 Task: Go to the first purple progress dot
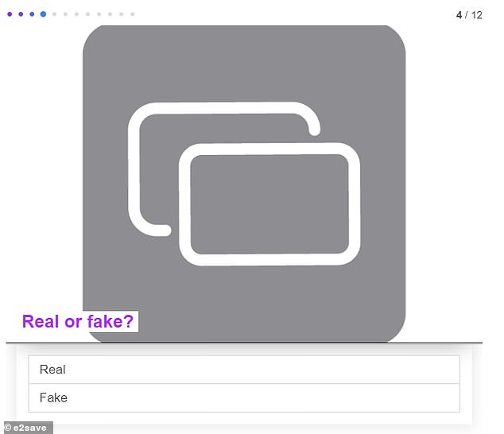10,14
